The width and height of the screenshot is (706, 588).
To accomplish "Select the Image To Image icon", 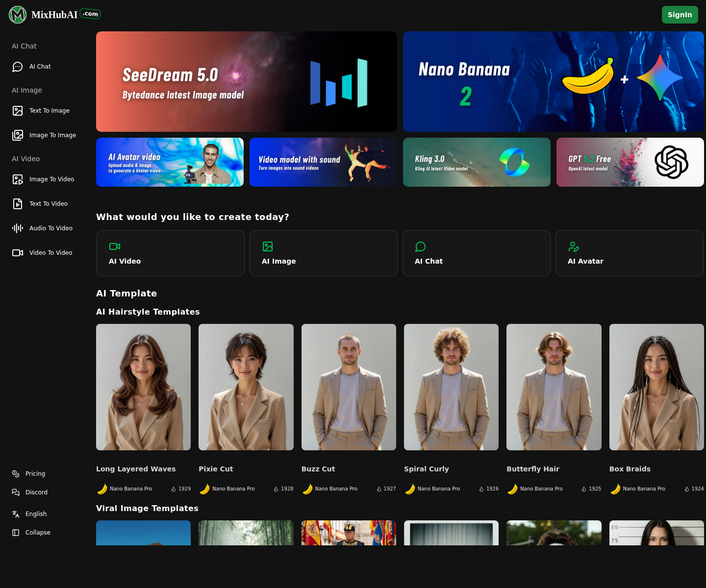I will pos(18,135).
